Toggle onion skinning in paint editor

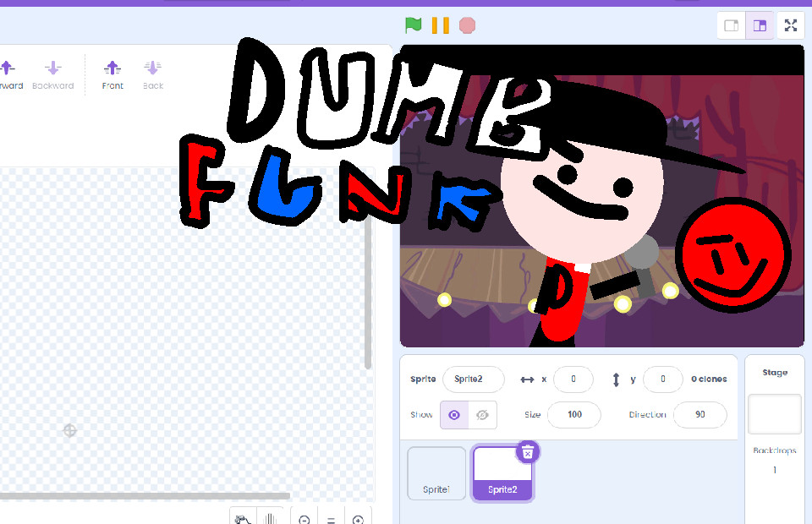(x=243, y=518)
